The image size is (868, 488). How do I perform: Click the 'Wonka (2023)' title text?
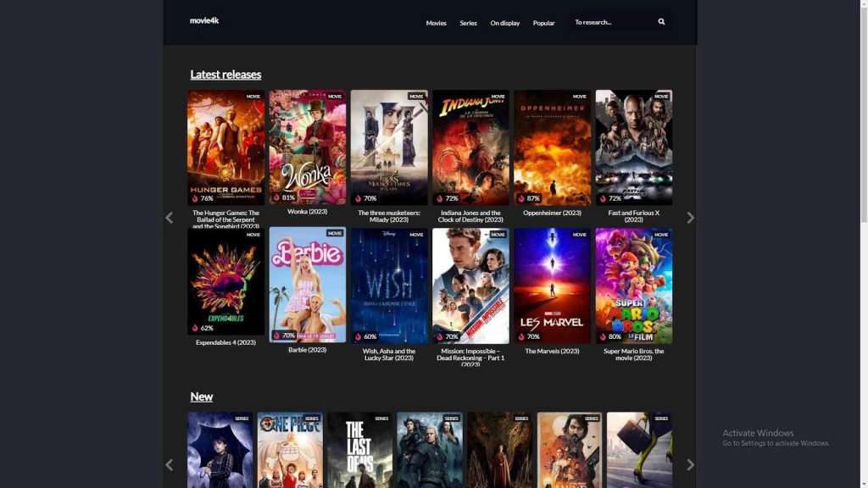point(307,211)
